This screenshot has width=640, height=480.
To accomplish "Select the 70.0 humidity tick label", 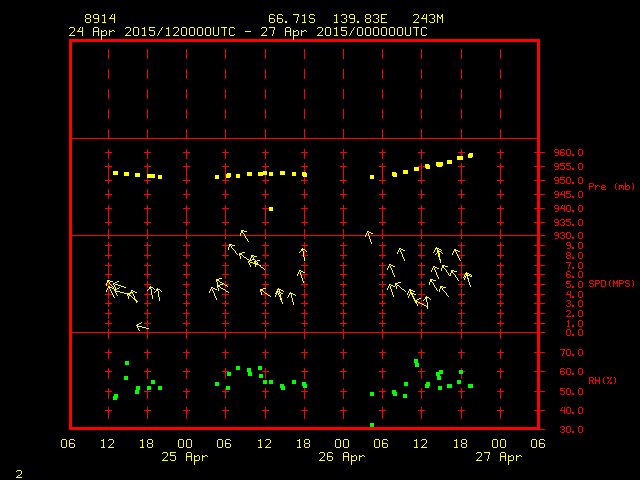I will pos(571,353).
